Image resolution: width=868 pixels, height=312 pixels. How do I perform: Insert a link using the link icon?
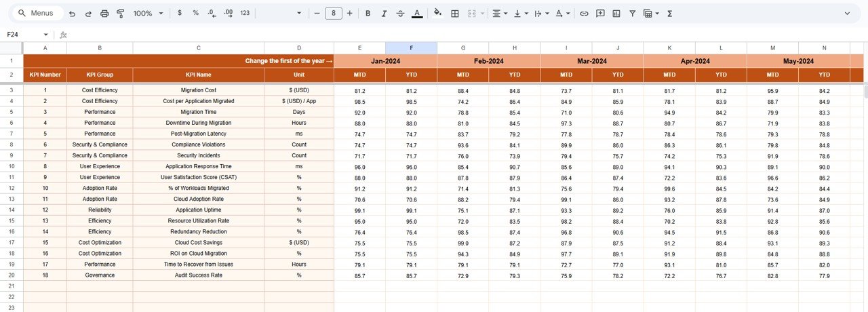[583, 14]
